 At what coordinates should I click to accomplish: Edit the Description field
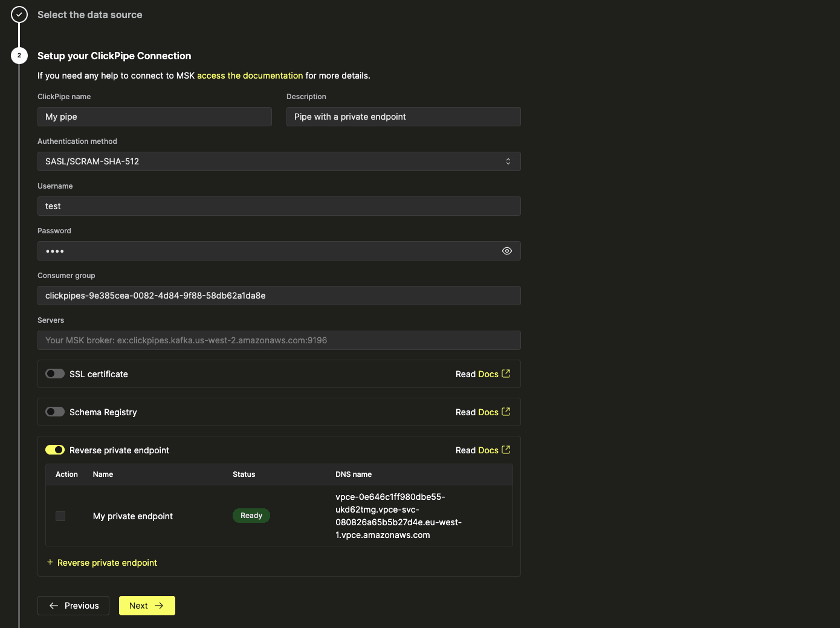coord(403,117)
